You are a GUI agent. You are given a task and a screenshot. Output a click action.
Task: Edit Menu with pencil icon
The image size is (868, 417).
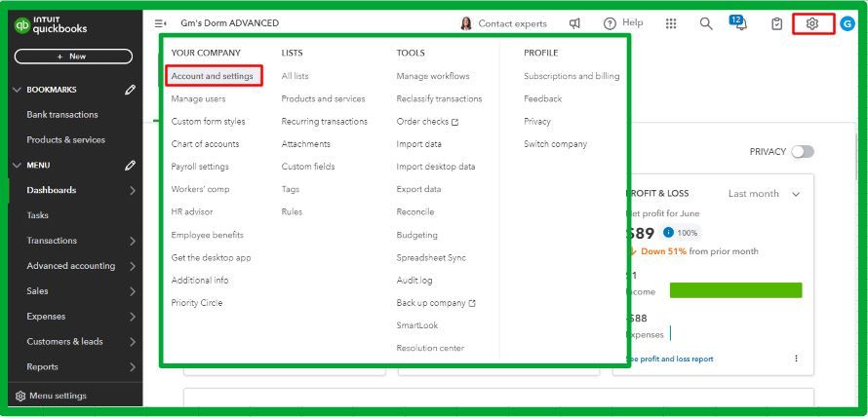(130, 165)
